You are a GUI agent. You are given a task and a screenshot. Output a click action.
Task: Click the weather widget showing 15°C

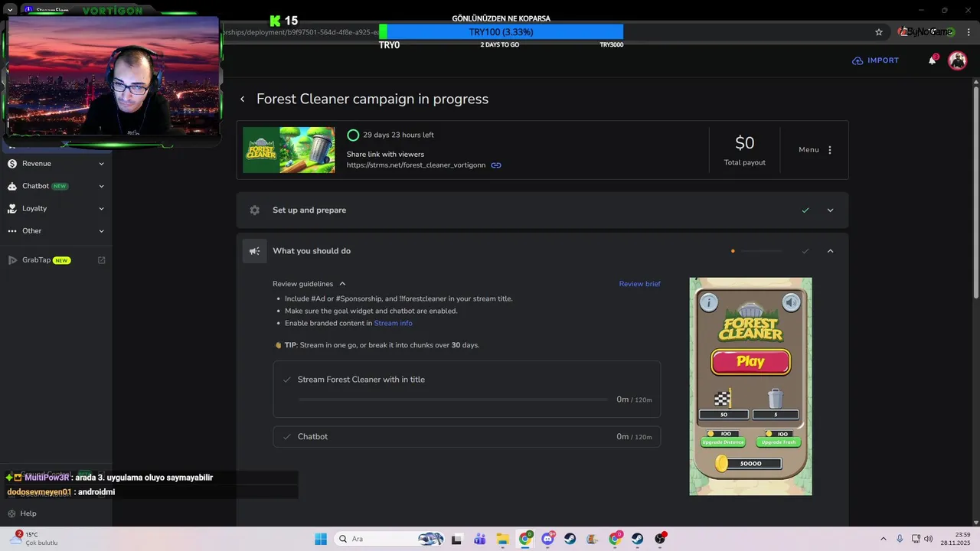(x=34, y=539)
